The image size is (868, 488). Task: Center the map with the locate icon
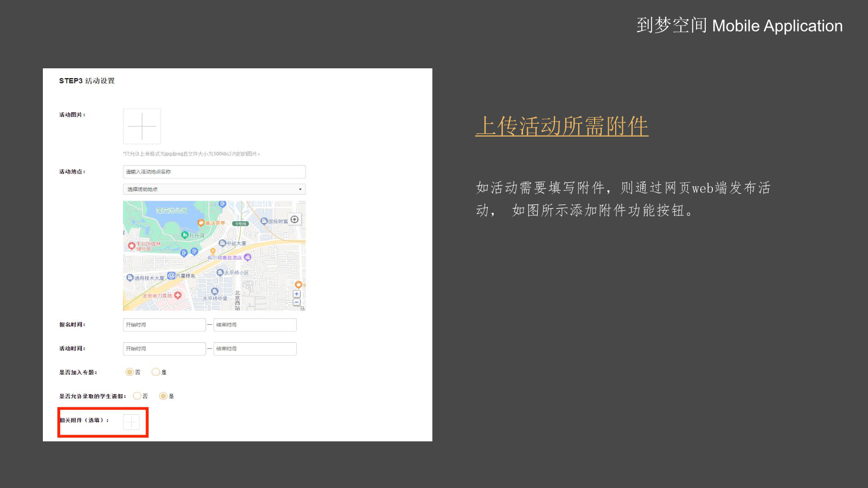point(295,220)
